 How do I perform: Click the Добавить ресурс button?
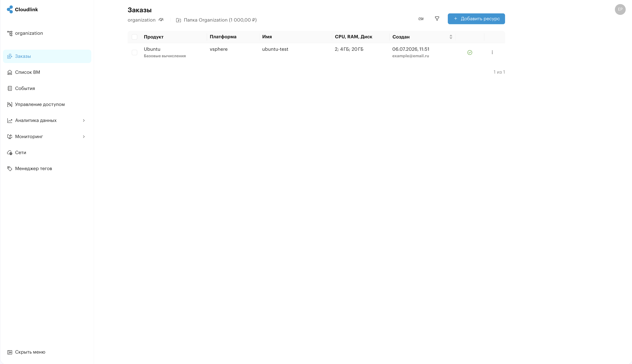476,19
